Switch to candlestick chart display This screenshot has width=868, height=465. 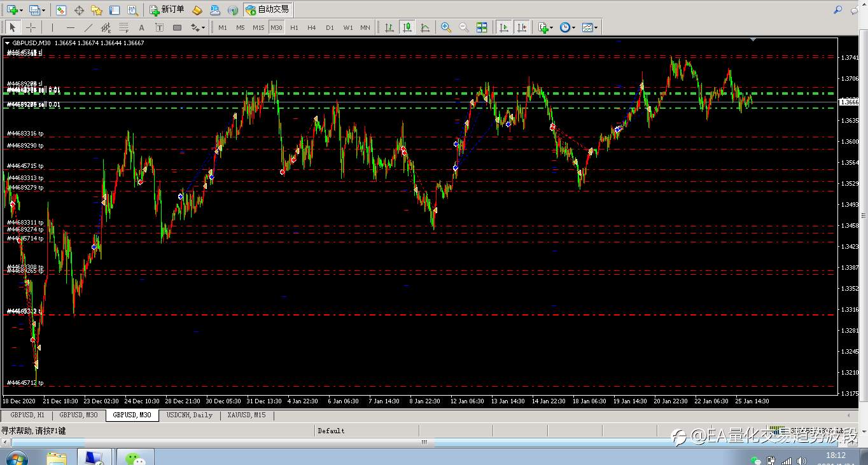tap(407, 27)
